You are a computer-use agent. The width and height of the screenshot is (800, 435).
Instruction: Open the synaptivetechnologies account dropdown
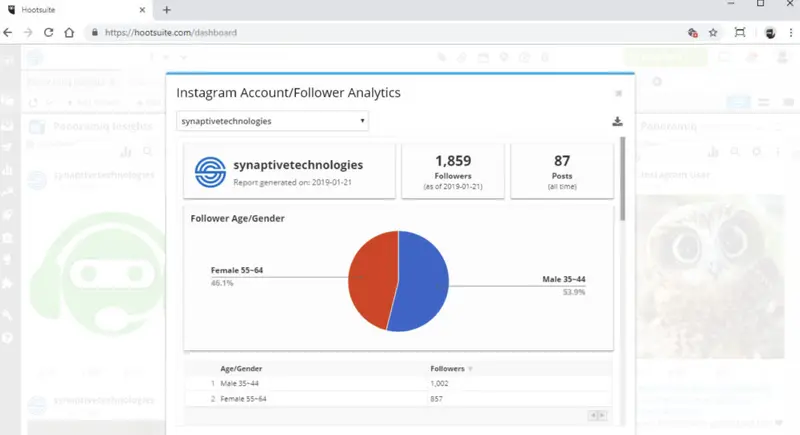coord(272,121)
